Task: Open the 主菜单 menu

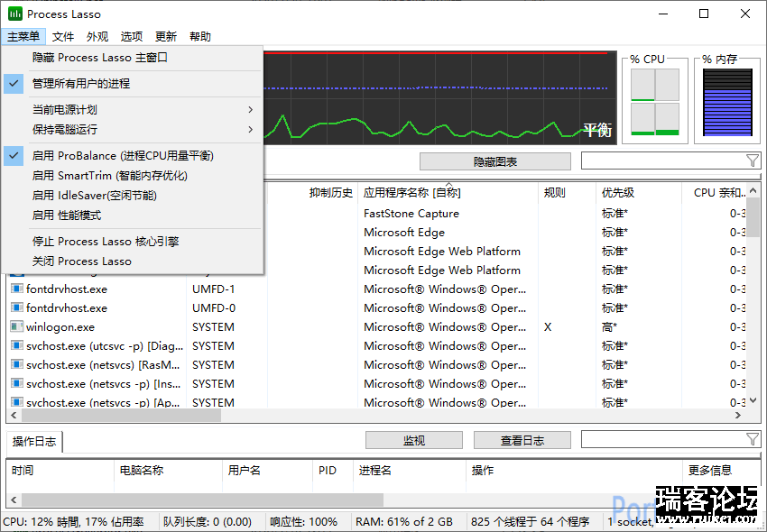Action: pyautogui.click(x=23, y=37)
